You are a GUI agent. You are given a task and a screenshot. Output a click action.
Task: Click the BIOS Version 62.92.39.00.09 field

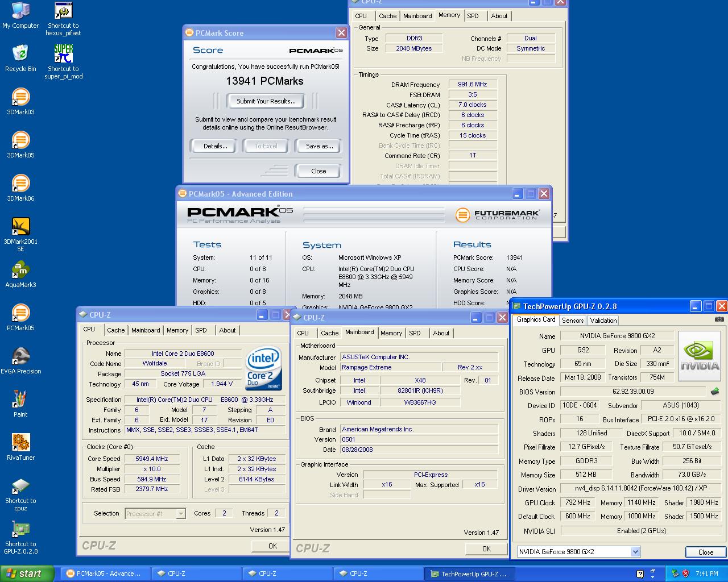pyautogui.click(x=633, y=392)
